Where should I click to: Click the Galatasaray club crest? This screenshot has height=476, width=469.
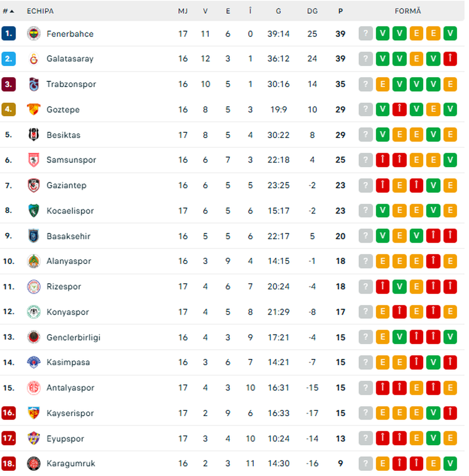tap(33, 59)
